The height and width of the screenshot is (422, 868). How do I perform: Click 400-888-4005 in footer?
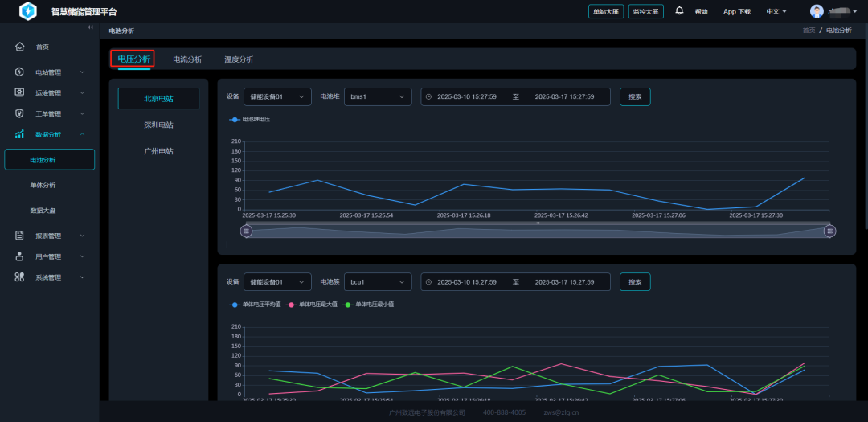click(504, 412)
